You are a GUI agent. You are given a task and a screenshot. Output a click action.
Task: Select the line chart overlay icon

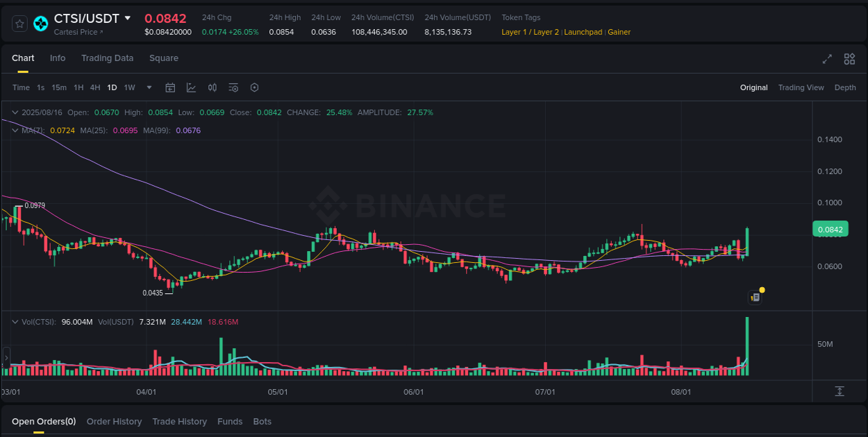191,87
